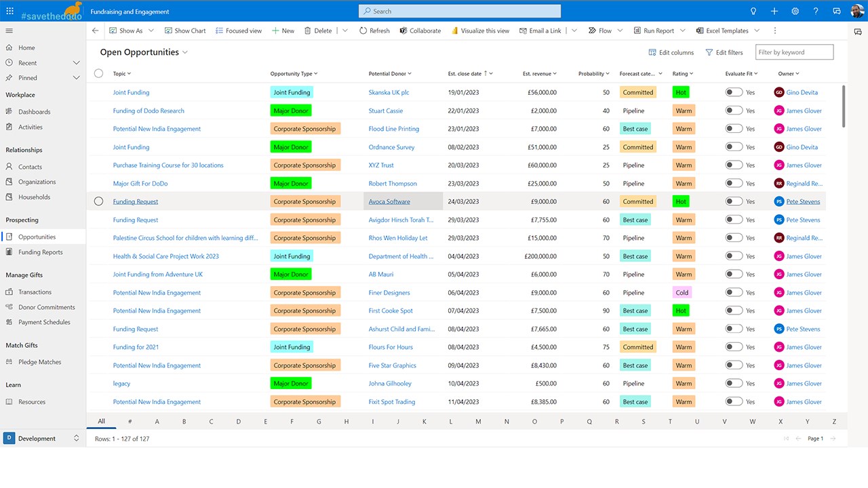Open the settings gear icon
Image resolution: width=868 pixels, height=488 pixels.
coord(795,11)
